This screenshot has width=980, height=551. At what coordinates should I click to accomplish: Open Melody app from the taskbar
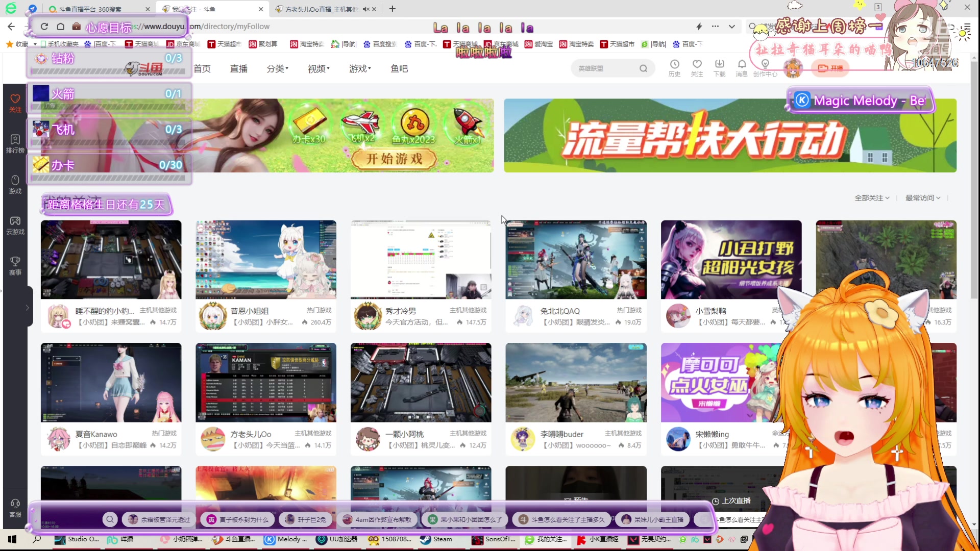pos(286,539)
